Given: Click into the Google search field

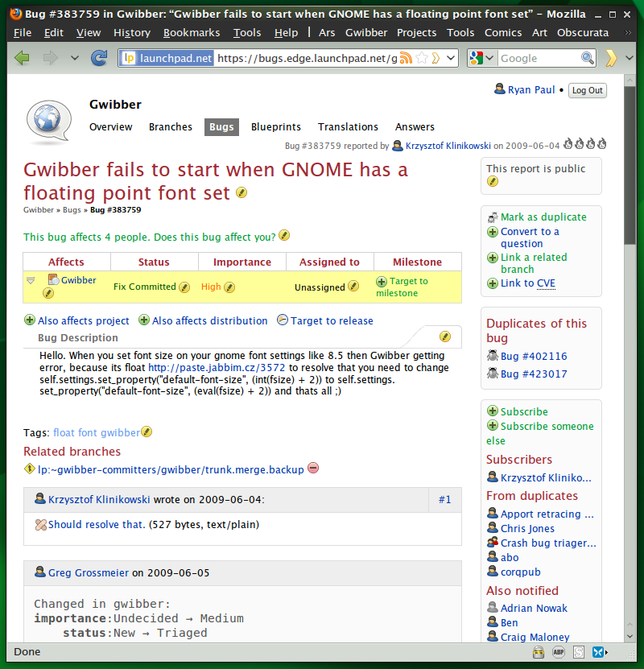Looking at the screenshot, I should [x=539, y=58].
